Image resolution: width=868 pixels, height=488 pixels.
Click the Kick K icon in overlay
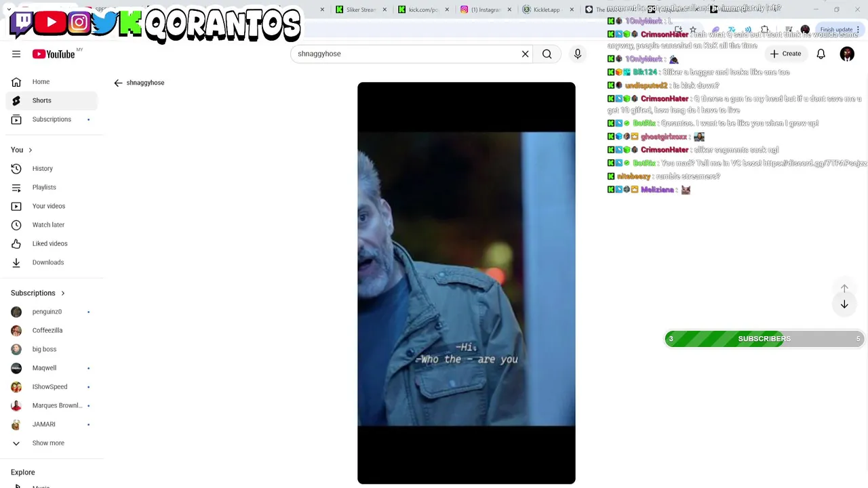tap(130, 24)
